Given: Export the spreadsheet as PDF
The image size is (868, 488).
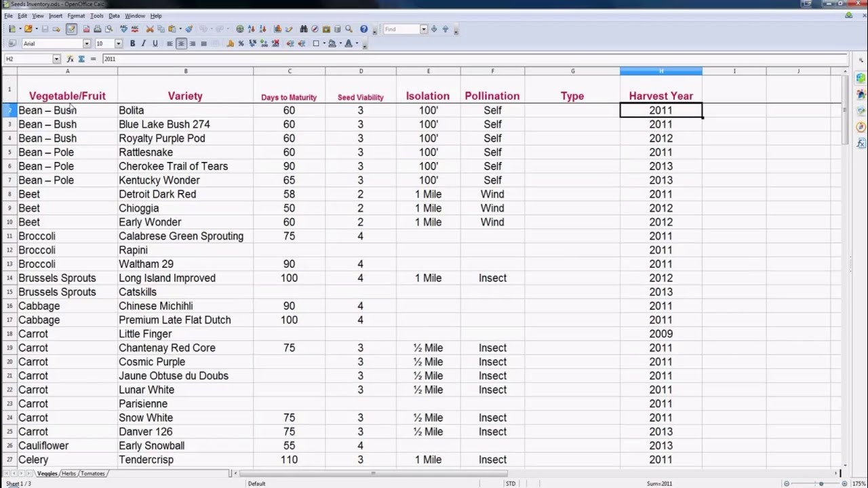Looking at the screenshot, I should coord(87,29).
